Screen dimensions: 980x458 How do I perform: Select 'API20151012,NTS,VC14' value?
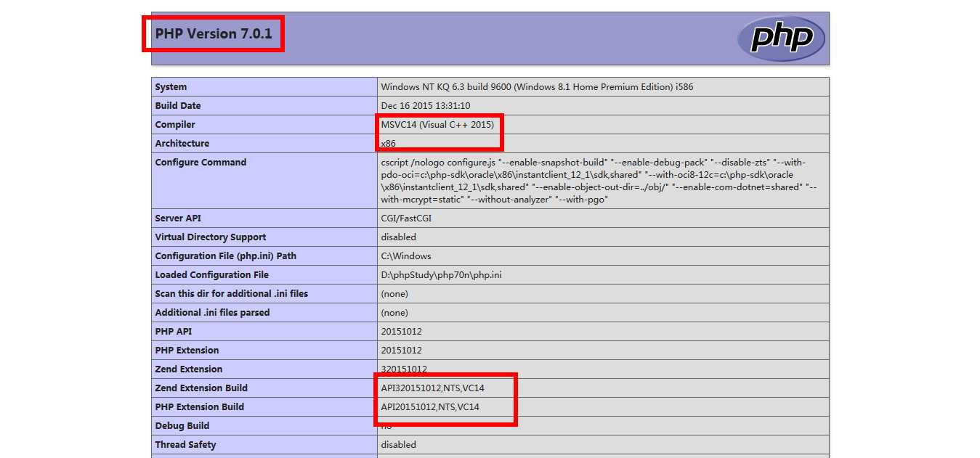pos(430,407)
